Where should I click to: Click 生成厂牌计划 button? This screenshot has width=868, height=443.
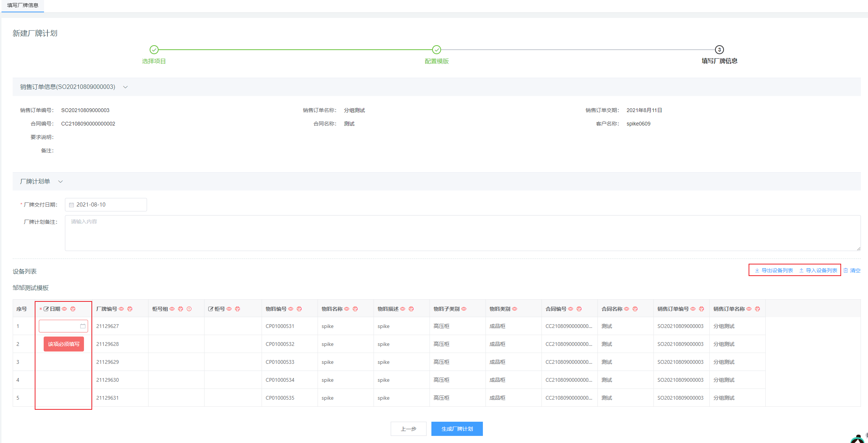coord(457,429)
